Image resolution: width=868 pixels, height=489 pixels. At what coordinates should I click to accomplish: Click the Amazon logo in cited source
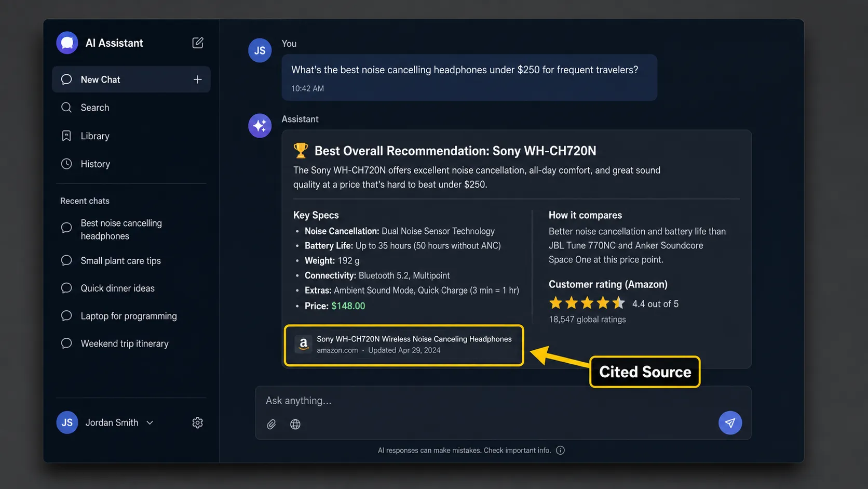pyautogui.click(x=304, y=344)
